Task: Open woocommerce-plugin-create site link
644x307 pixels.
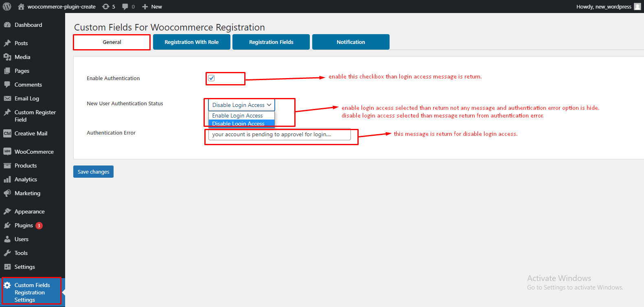Action: click(x=61, y=7)
